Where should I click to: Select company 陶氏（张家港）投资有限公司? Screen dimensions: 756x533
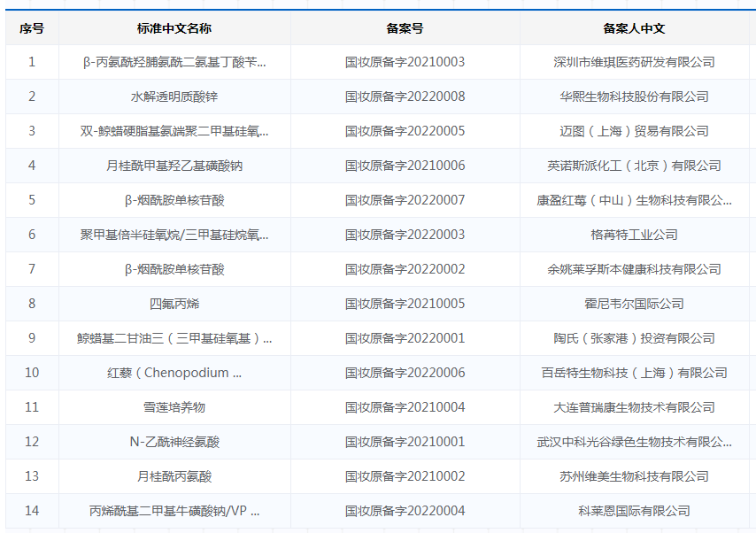634,338
